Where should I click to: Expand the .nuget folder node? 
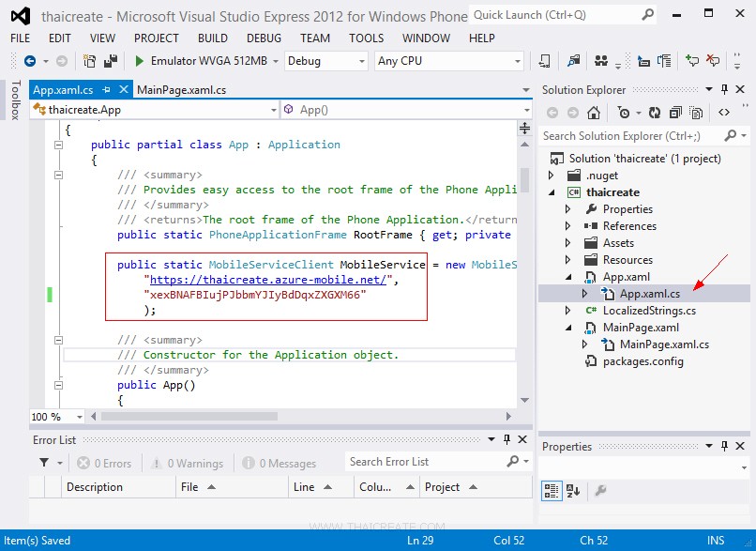(x=552, y=176)
